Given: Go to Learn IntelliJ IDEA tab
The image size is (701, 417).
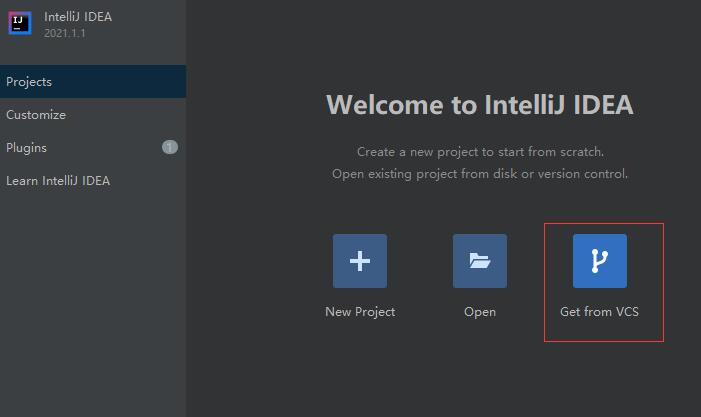Looking at the screenshot, I should point(58,181).
